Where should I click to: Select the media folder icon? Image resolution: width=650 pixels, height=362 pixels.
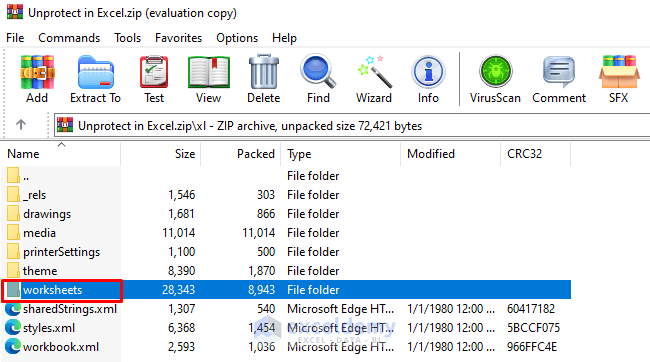pyautogui.click(x=13, y=233)
